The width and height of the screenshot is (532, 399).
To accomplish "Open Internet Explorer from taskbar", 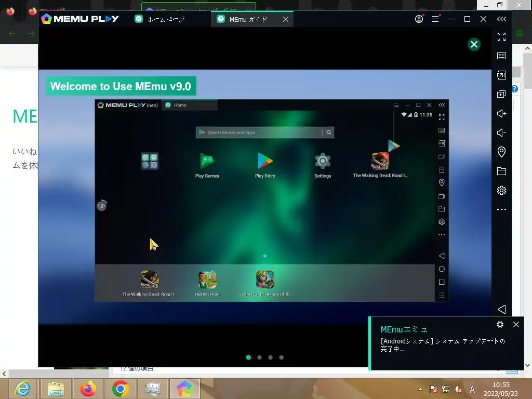I will pyautogui.click(x=22, y=389).
